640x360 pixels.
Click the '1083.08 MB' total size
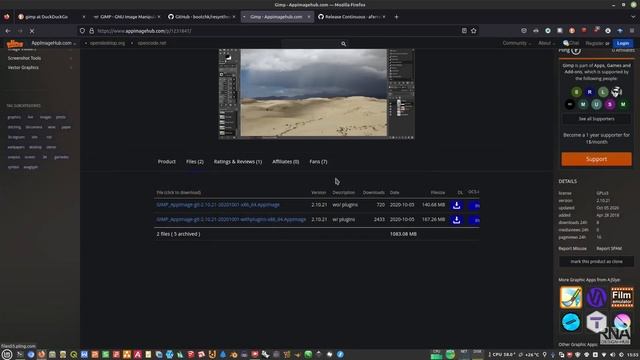click(x=403, y=234)
